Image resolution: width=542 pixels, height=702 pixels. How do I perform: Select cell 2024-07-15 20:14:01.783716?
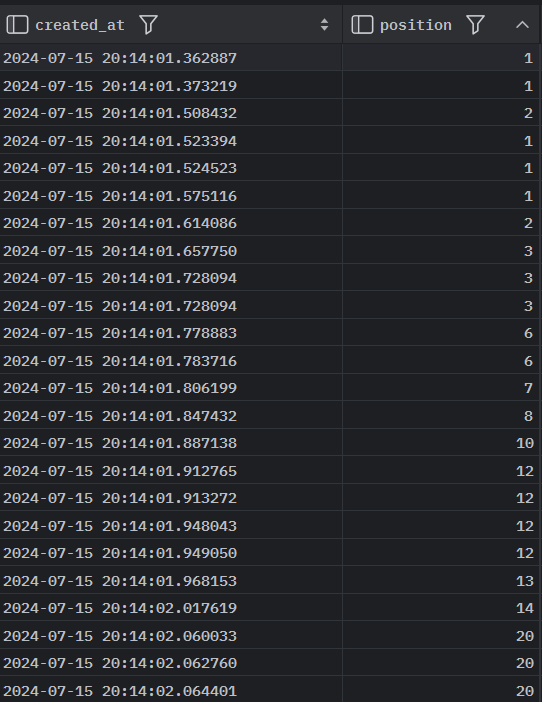(x=171, y=361)
